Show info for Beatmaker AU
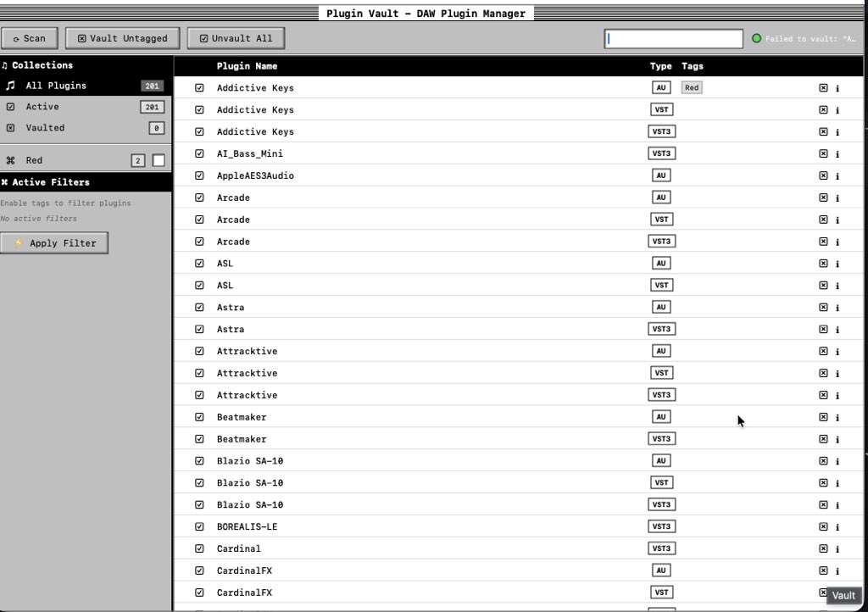 pos(837,417)
